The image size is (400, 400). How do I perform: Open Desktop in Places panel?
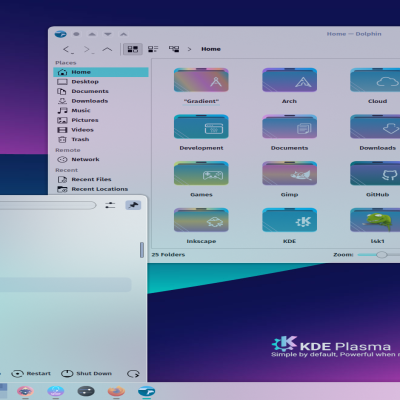click(101, 82)
